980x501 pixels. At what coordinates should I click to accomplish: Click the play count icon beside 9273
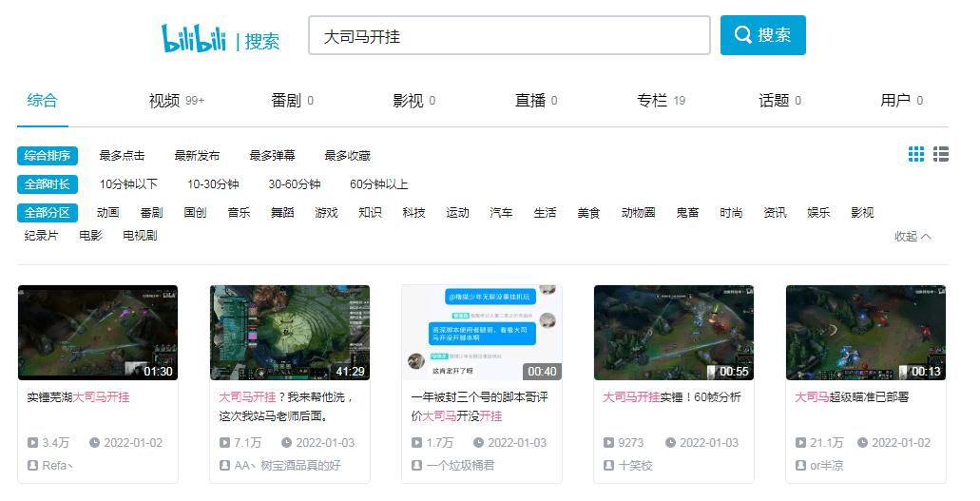click(608, 443)
